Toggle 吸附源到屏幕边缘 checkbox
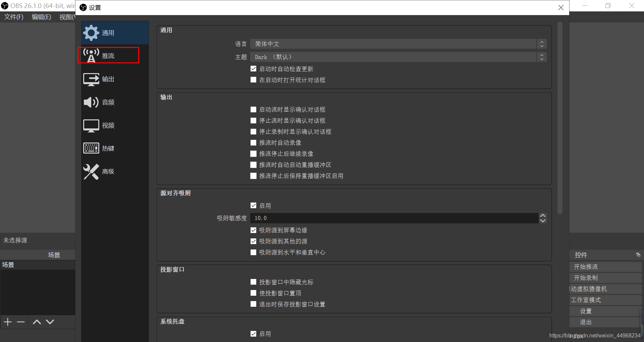Image resolution: width=644 pixels, height=342 pixels. pyautogui.click(x=254, y=230)
